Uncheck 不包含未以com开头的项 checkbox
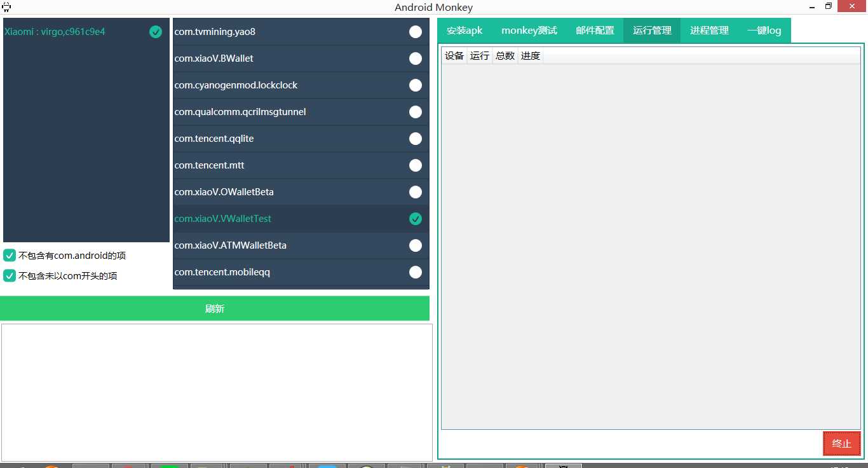868x468 pixels. 10,276
